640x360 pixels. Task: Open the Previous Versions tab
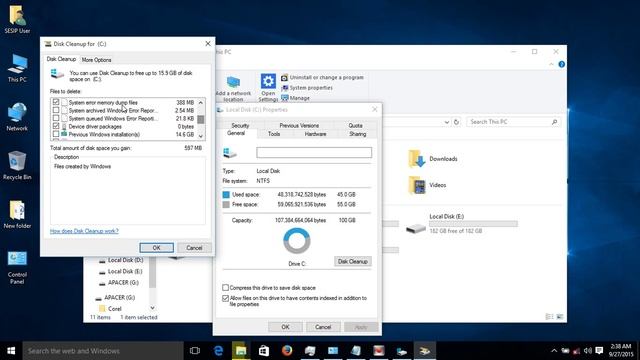(299, 125)
